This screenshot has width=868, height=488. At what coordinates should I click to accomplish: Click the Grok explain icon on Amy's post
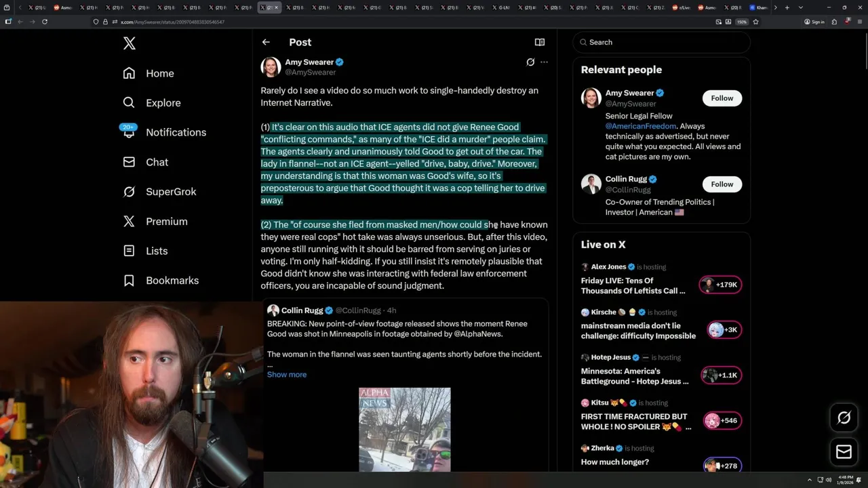point(530,62)
